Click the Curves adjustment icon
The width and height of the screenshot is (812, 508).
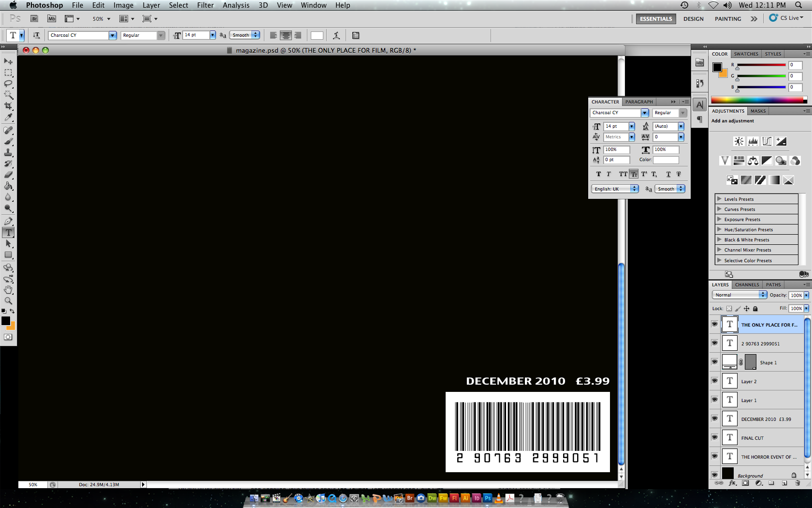[x=767, y=141]
